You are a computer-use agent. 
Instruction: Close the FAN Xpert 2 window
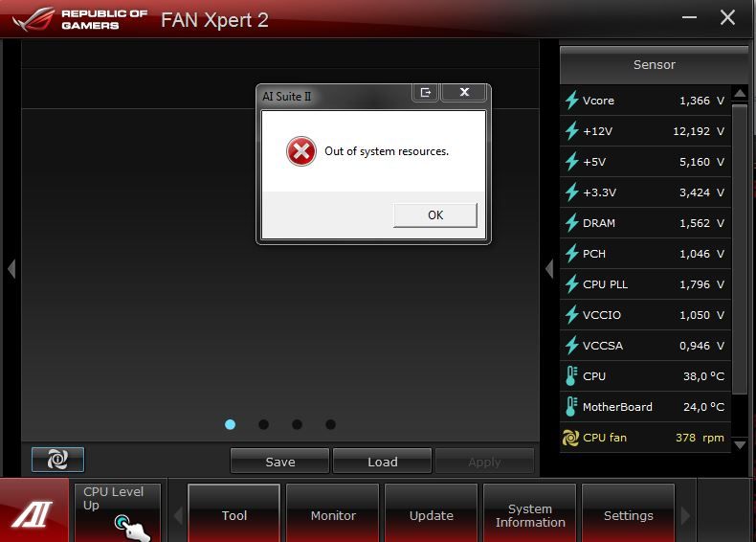(727, 18)
